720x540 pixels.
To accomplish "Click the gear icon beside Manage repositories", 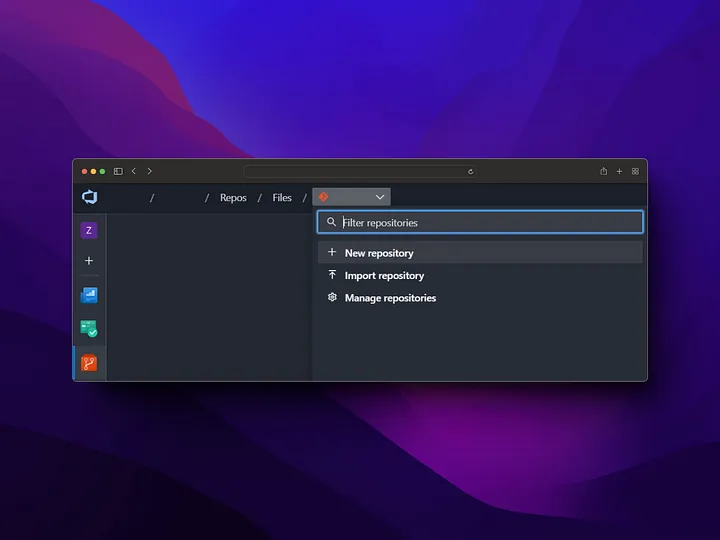I will click(332, 298).
